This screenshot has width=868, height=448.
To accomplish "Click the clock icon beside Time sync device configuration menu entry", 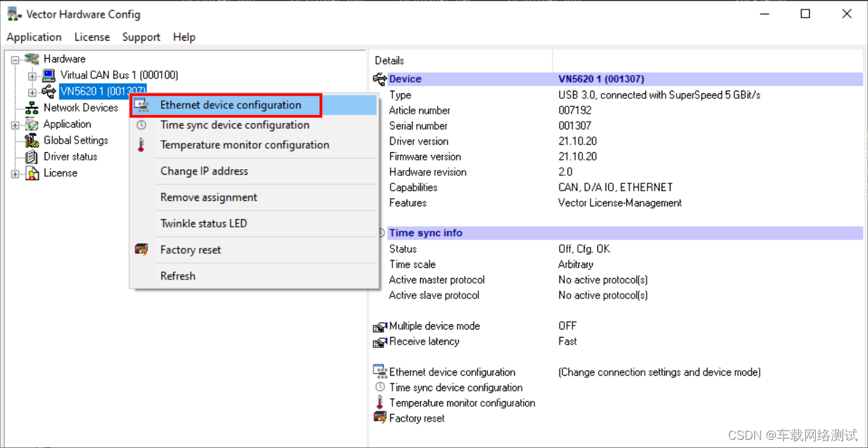I will pos(141,125).
